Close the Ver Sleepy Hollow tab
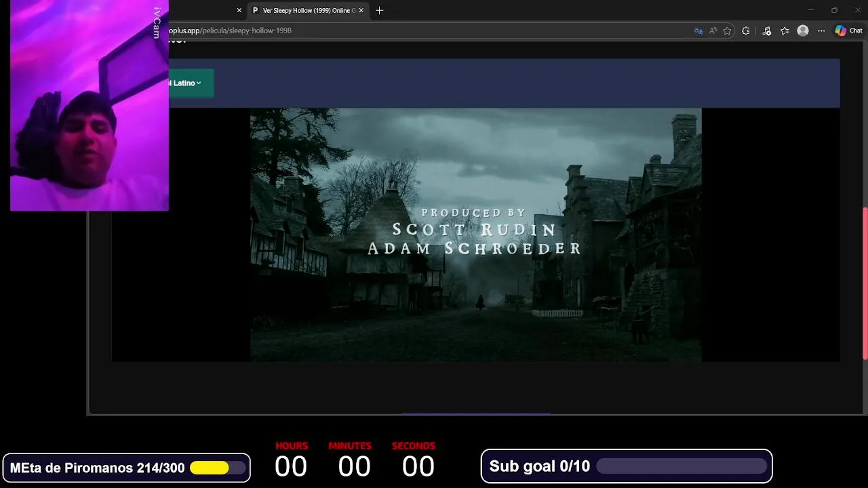Screen dimensions: 868x488 [x=361, y=10]
